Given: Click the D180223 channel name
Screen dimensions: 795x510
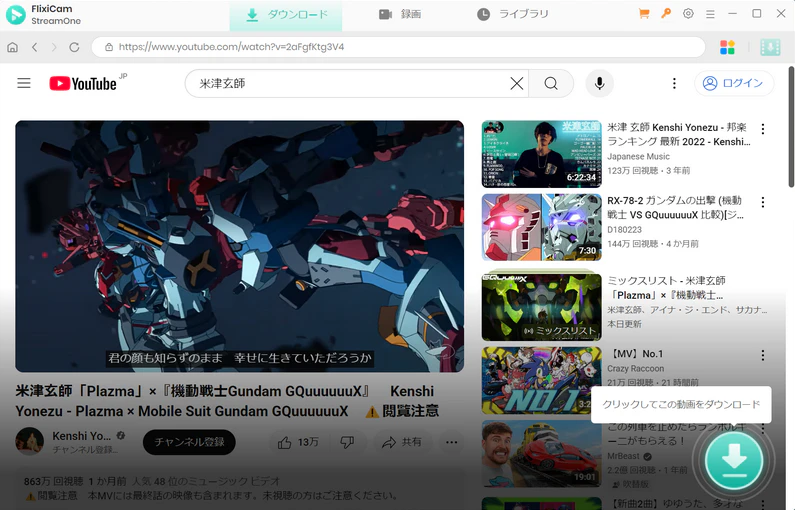Looking at the screenshot, I should (x=625, y=230).
